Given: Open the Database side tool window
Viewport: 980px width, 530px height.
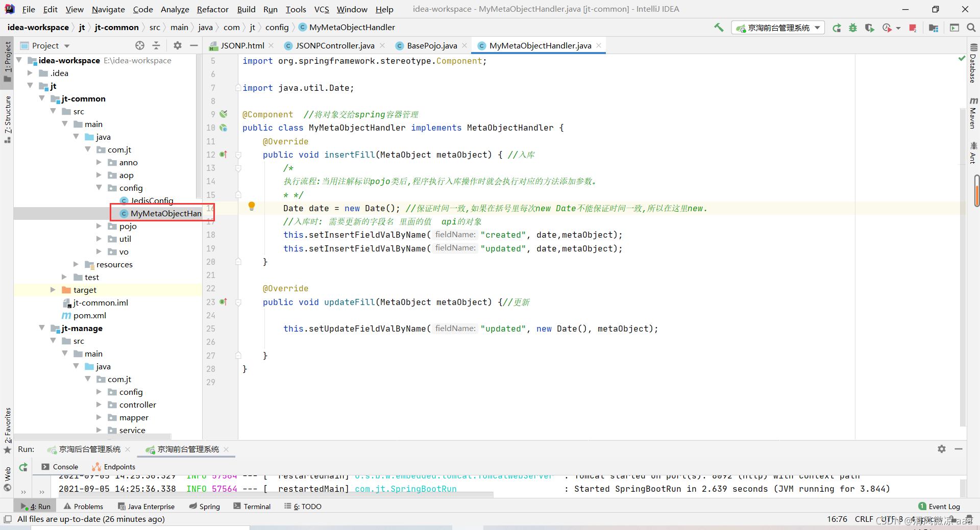Looking at the screenshot, I should (x=973, y=63).
